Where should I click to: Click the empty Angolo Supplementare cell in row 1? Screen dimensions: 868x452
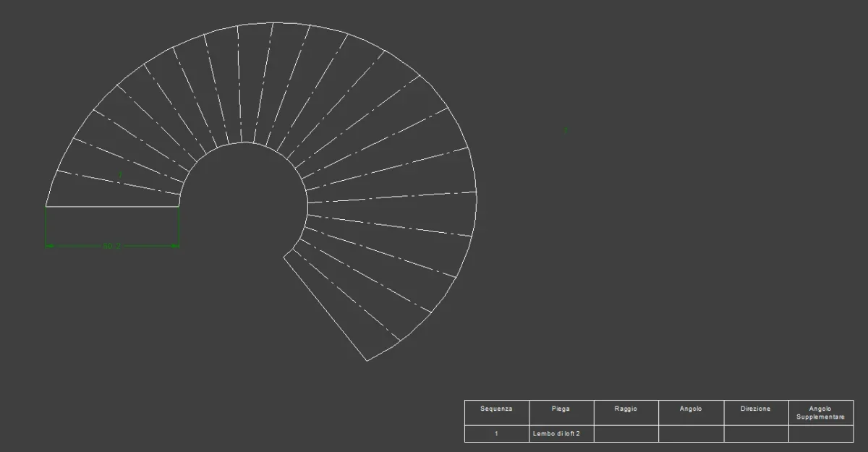pyautogui.click(x=821, y=434)
